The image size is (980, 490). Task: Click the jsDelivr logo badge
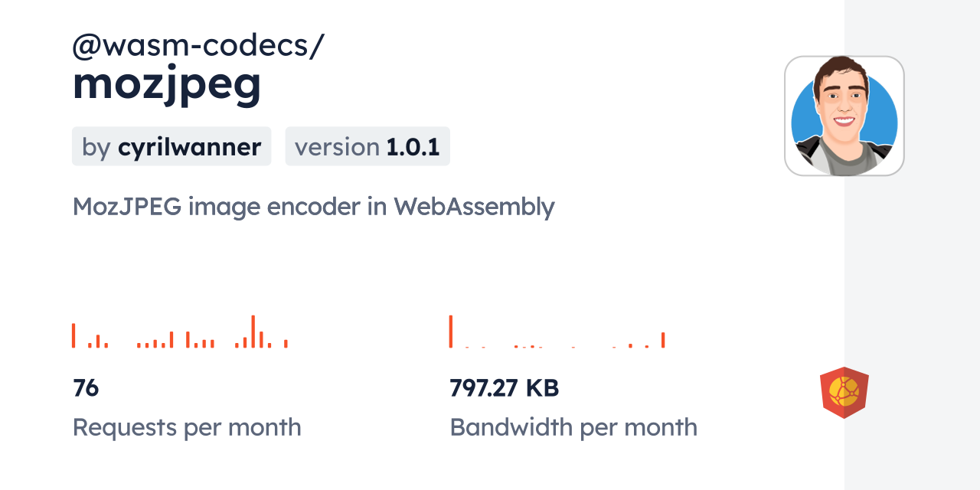844,392
